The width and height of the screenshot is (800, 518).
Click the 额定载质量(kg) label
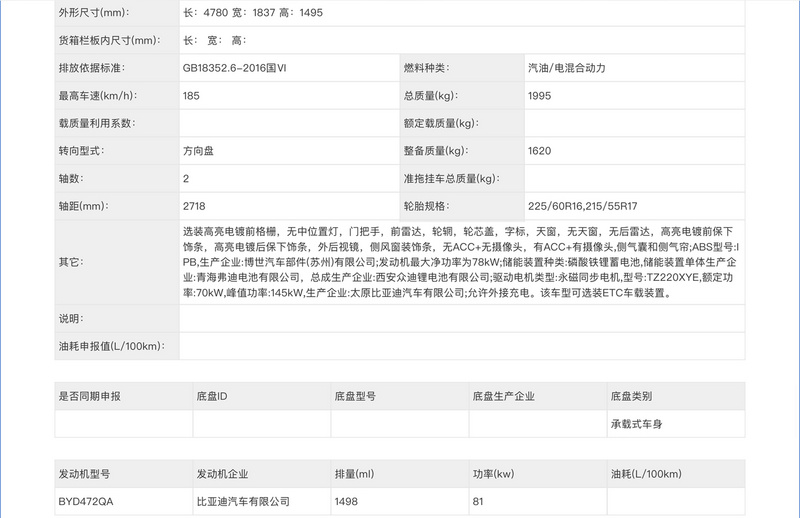(441, 123)
